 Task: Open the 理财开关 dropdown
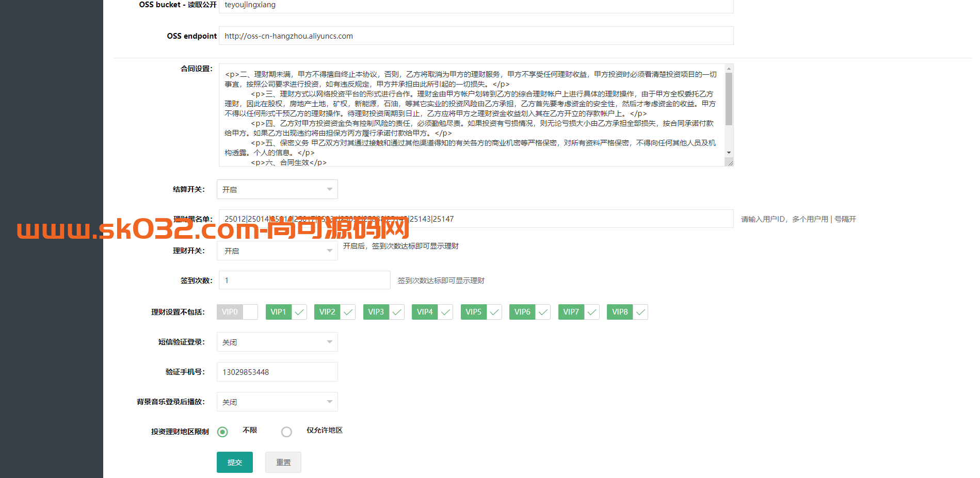[x=277, y=251]
